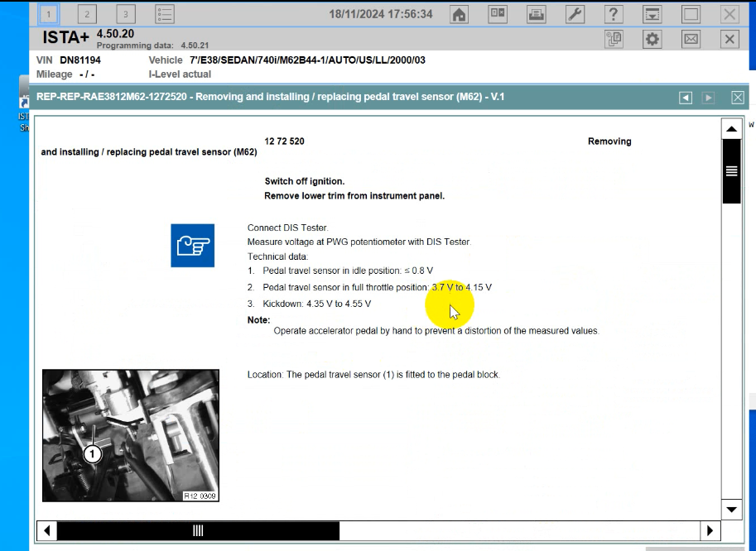756x551 pixels.
Task: Go to the home screen icon
Action: (459, 14)
